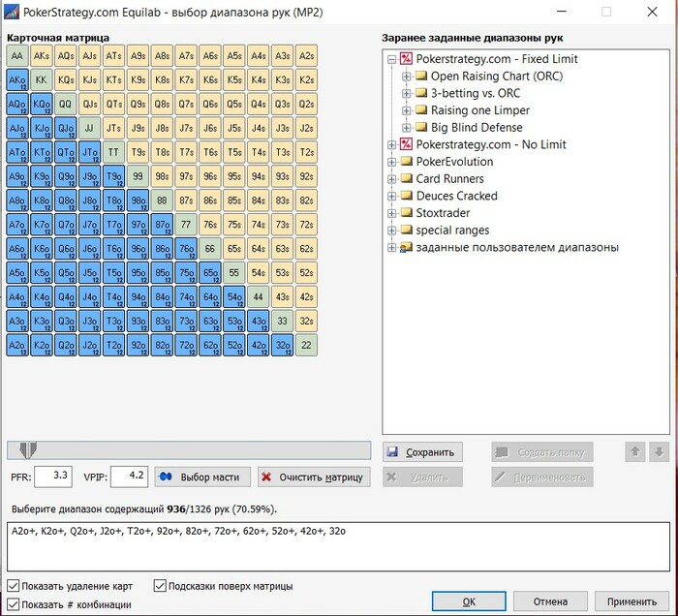Image resolution: width=678 pixels, height=616 pixels.
Task: Click the Сохранить save button
Action: pyautogui.click(x=422, y=452)
